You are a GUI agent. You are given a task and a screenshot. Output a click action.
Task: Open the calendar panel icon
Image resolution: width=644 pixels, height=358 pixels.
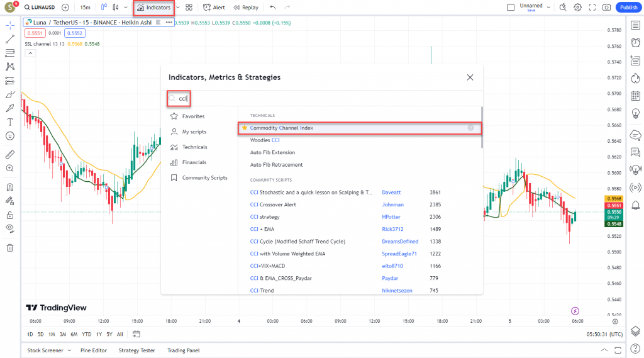pos(635,96)
